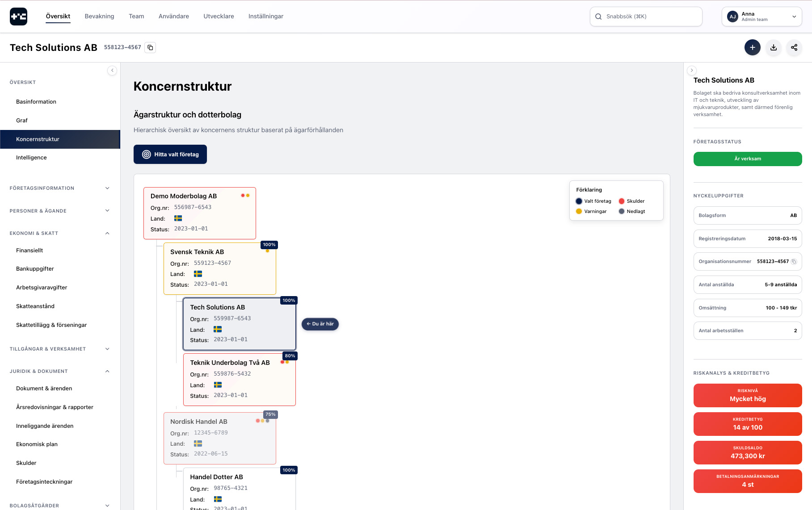Click the company logo in top left

click(18, 16)
